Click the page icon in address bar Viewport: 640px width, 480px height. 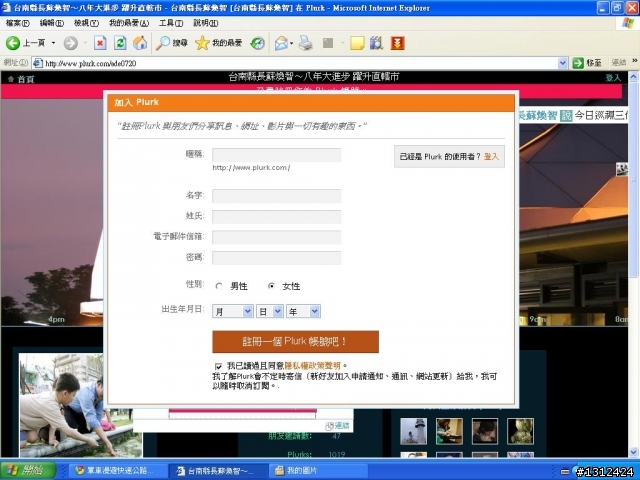pos(38,63)
